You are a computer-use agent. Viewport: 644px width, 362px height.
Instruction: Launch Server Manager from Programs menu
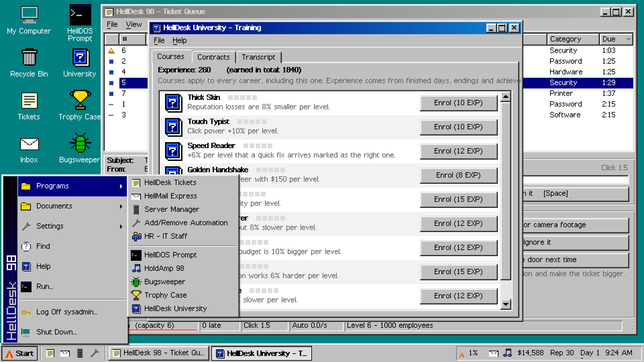point(184,209)
